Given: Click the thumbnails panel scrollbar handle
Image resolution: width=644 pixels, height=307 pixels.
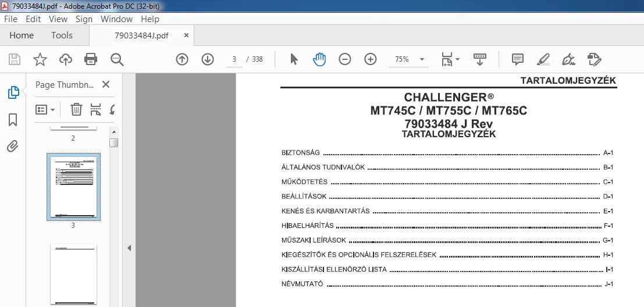Looking at the screenshot, I should click(114, 142).
